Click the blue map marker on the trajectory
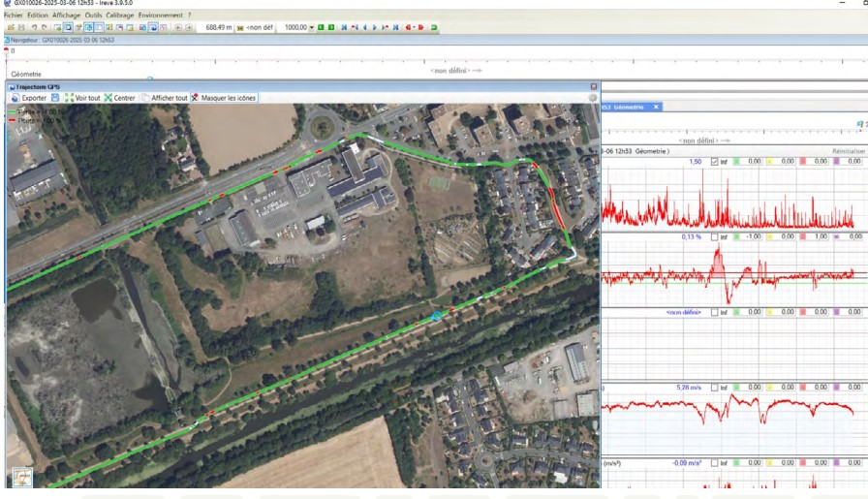The height and width of the screenshot is (499, 868). [x=437, y=316]
